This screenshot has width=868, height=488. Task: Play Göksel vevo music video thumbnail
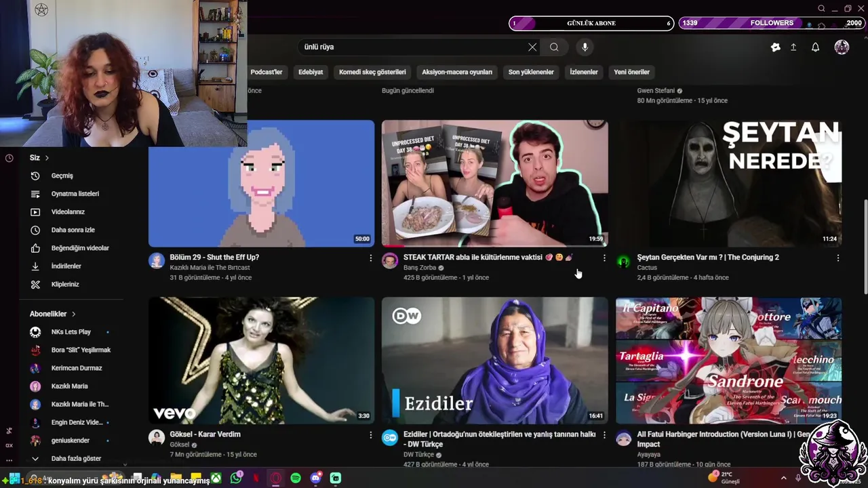tap(261, 361)
